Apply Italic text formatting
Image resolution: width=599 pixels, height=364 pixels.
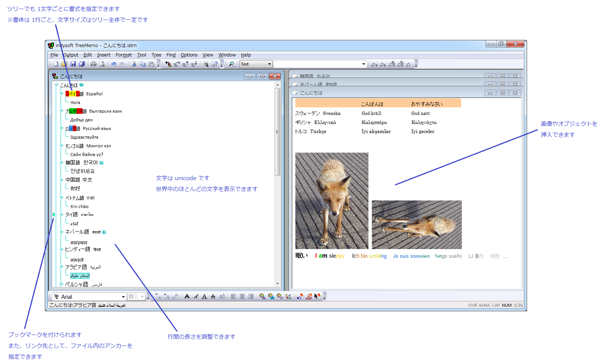196,297
